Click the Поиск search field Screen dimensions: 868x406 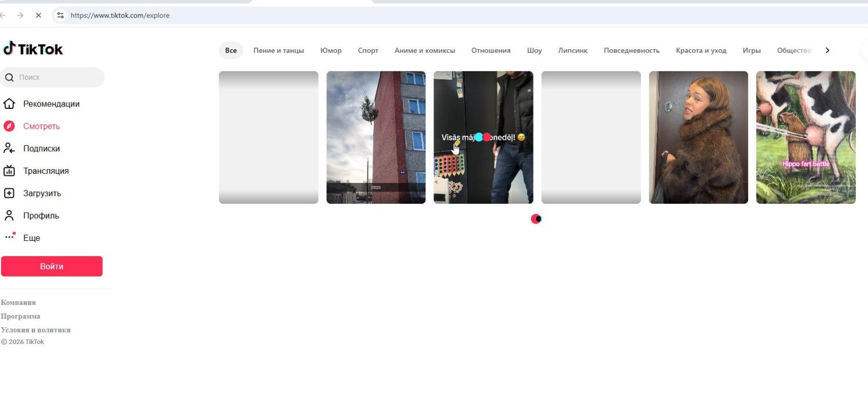58,77
